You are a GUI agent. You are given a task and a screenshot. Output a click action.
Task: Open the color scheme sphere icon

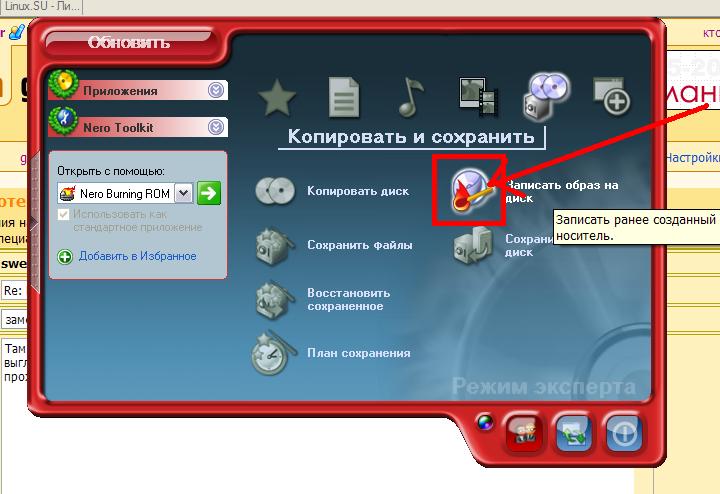coord(485,422)
